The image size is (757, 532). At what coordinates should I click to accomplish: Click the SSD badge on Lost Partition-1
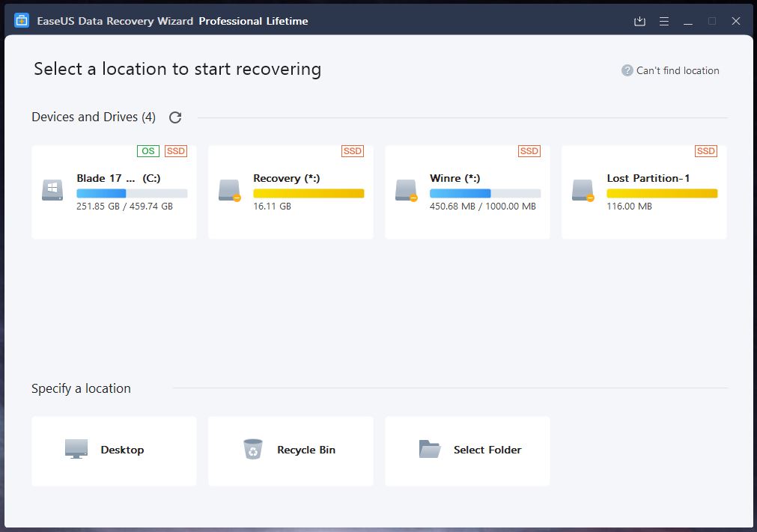705,151
